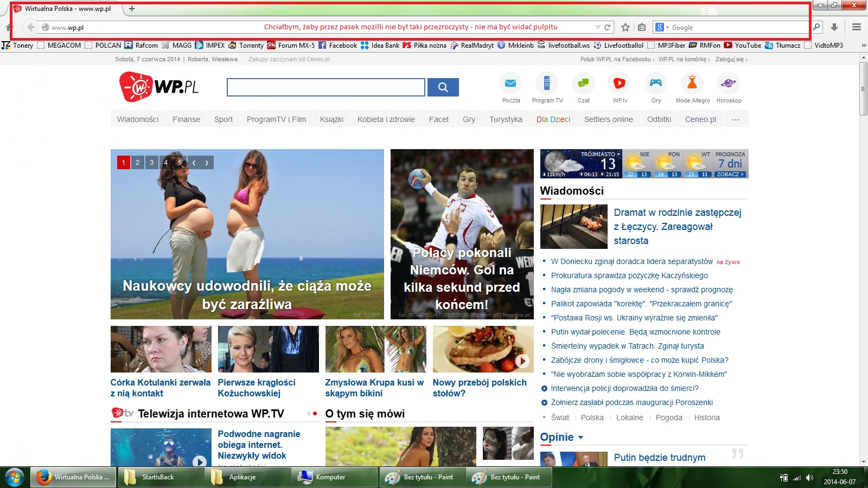This screenshot has height=488, width=868.
Task: Open the Windows Start orb
Action: click(x=15, y=477)
